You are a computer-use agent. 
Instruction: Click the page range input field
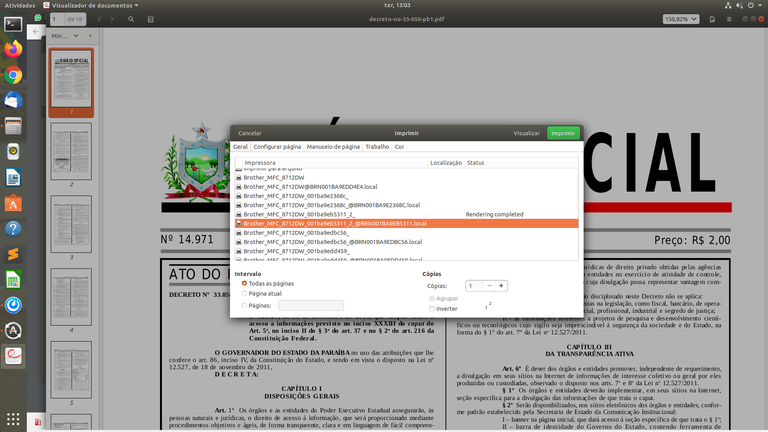pos(311,305)
